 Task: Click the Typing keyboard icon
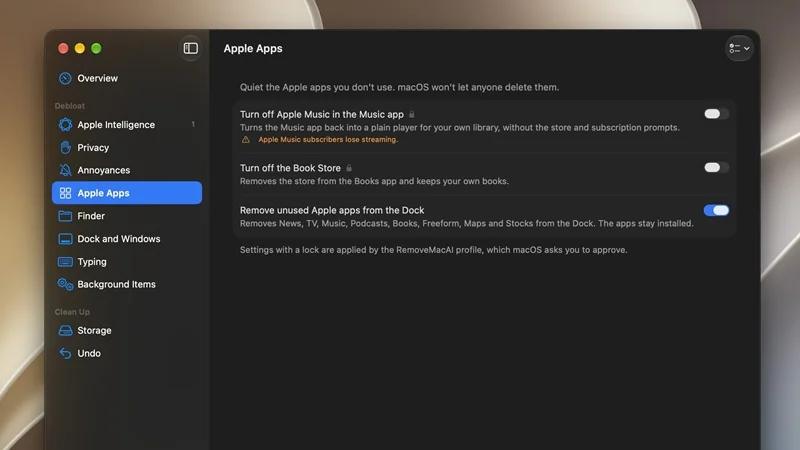pos(65,262)
